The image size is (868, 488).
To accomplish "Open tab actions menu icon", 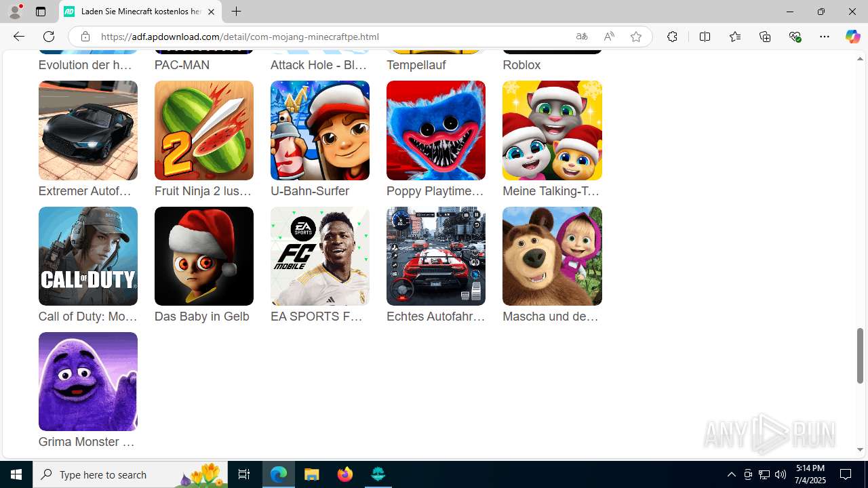I will [41, 12].
